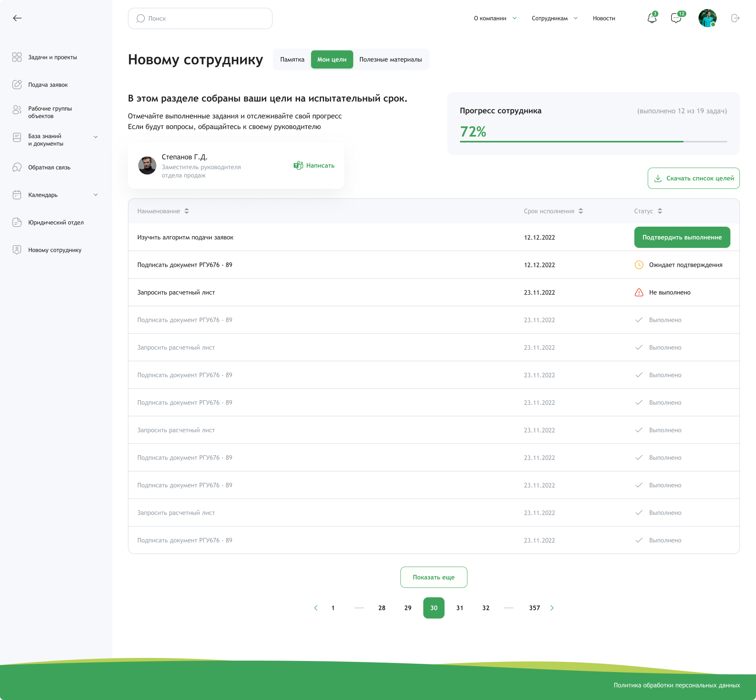Click the 72% progress value

coord(473,131)
